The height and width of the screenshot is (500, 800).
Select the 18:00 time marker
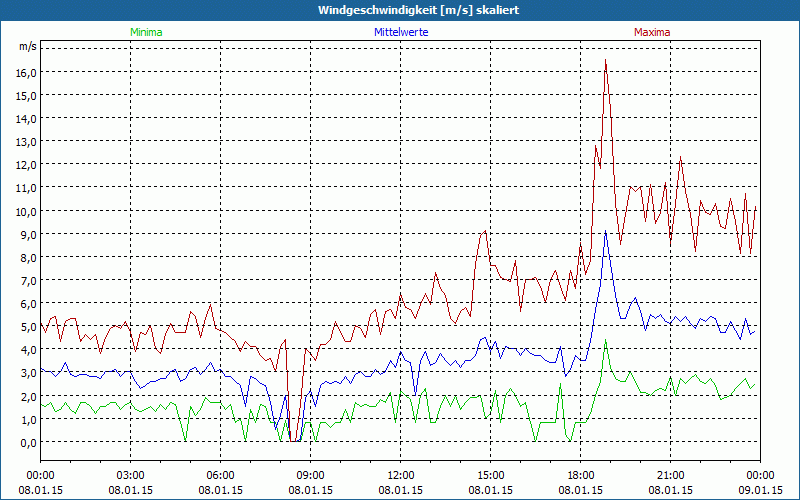tap(580, 475)
